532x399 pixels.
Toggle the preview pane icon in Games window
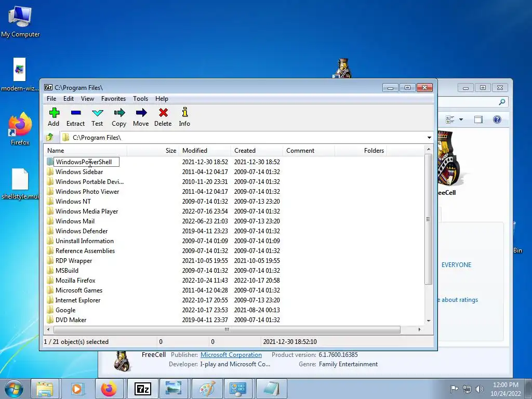click(x=478, y=119)
